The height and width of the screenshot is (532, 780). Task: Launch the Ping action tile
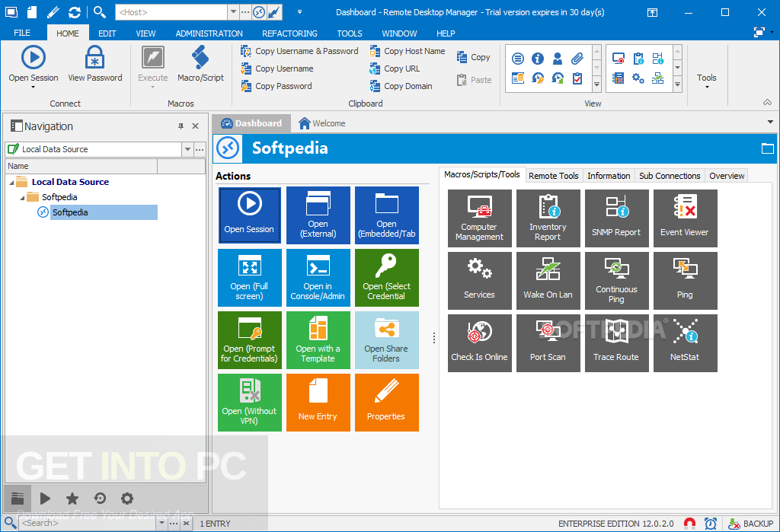pyautogui.click(x=685, y=280)
